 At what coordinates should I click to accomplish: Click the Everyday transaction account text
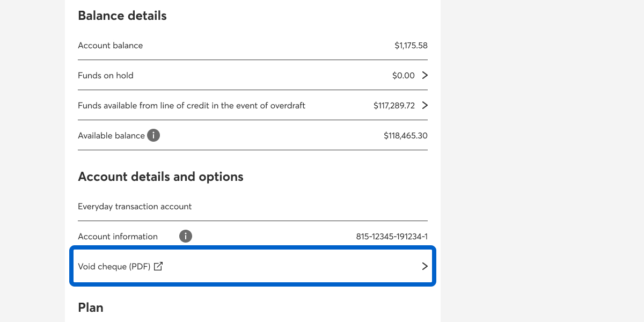pos(135,207)
